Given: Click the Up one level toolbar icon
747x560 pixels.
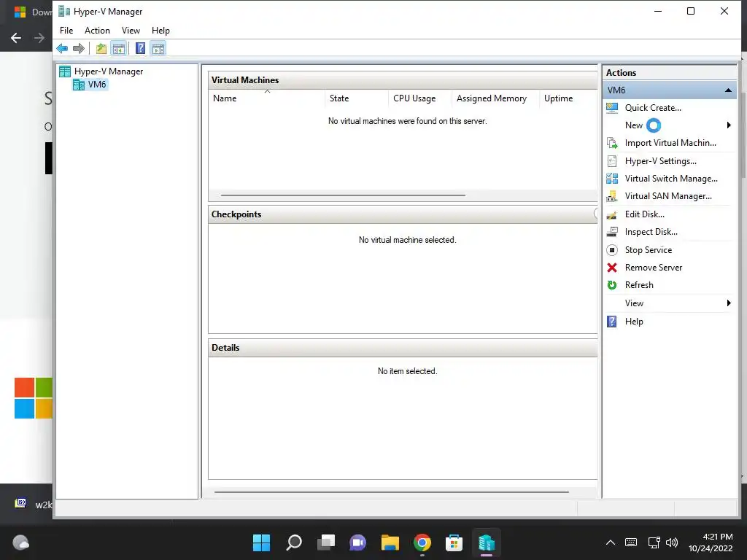Looking at the screenshot, I should pos(101,48).
